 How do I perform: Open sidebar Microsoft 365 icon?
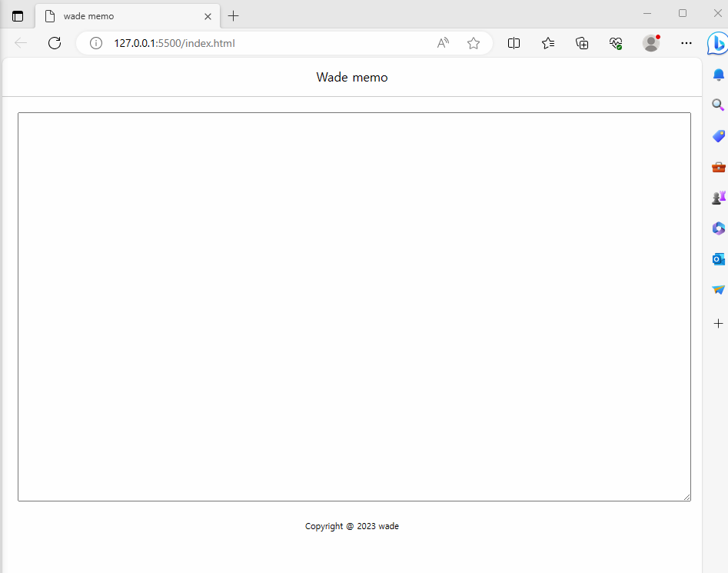[x=718, y=228]
